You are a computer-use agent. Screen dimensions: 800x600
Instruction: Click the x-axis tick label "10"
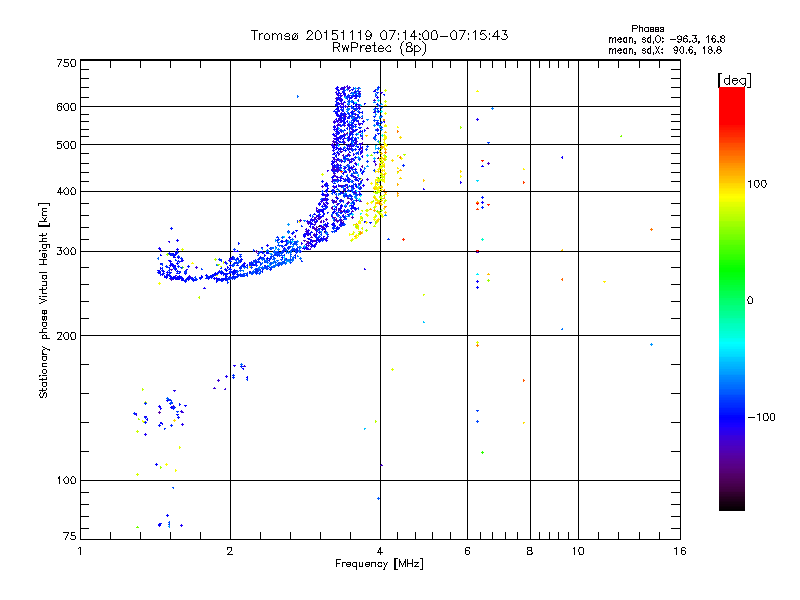pos(578,551)
